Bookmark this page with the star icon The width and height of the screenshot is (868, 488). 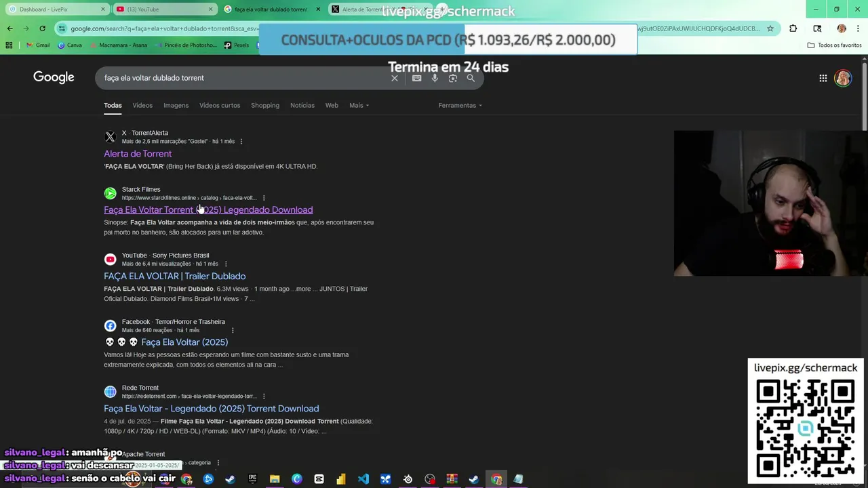coord(770,28)
